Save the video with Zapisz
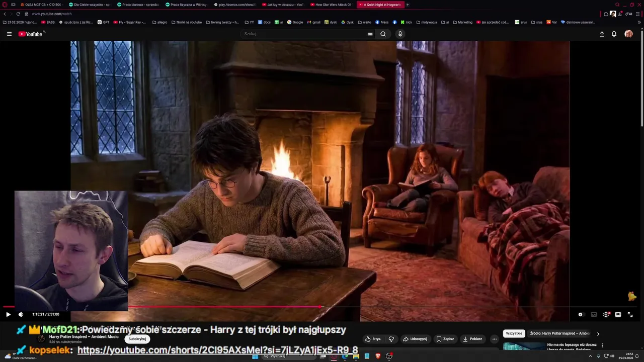This screenshot has height=362, width=644. pyautogui.click(x=445, y=339)
